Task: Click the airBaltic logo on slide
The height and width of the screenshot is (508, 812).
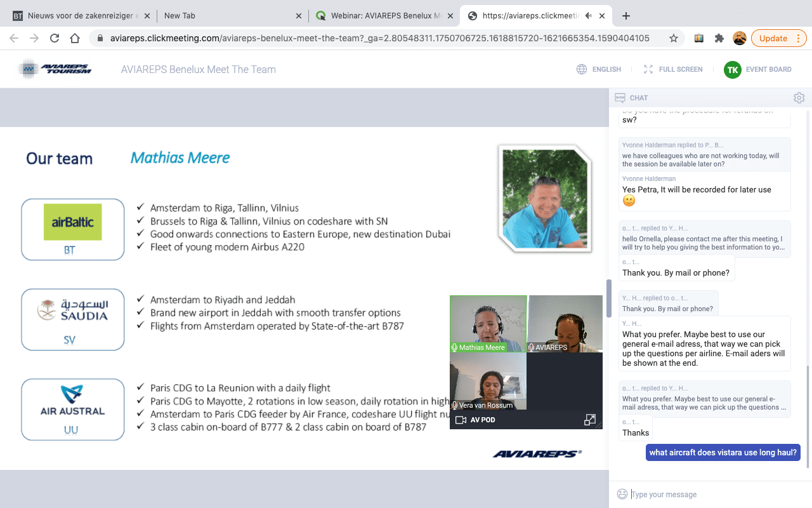Action: (73, 222)
